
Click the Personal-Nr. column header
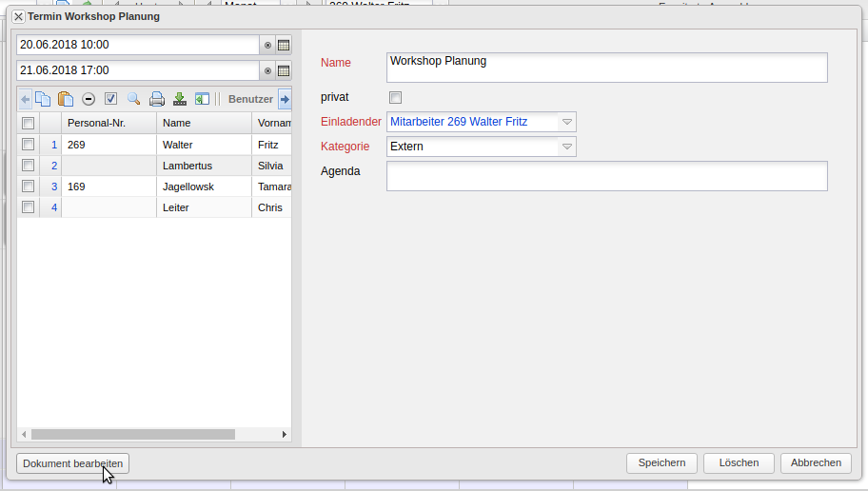(x=108, y=123)
